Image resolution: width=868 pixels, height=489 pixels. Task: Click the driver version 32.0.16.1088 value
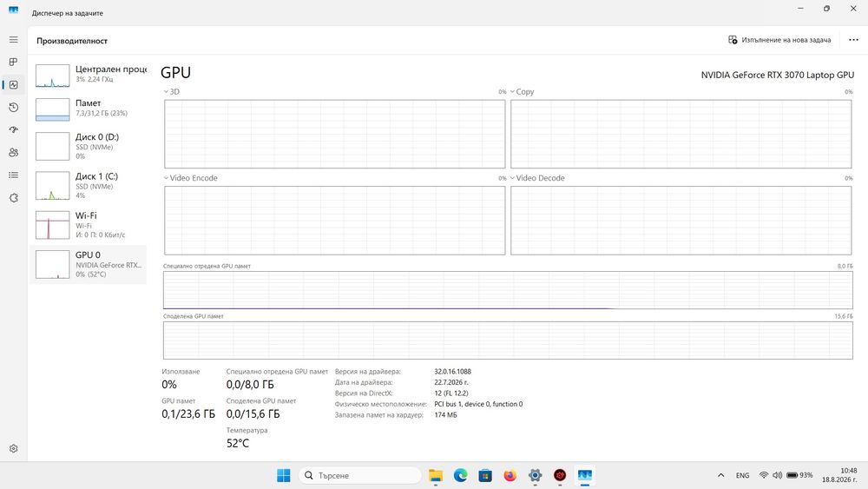click(x=452, y=372)
